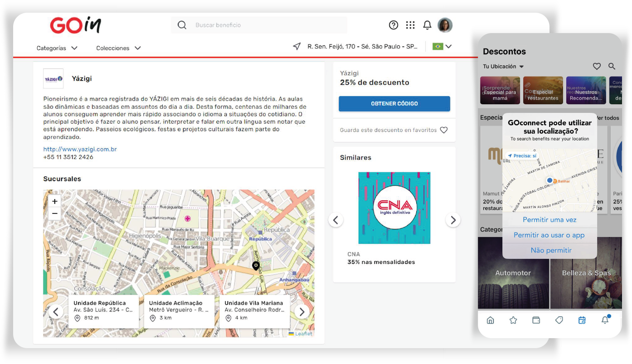Viewport: 632px width, 364px height.
Task: Tap the blue location dot on mobile map
Action: (550, 180)
